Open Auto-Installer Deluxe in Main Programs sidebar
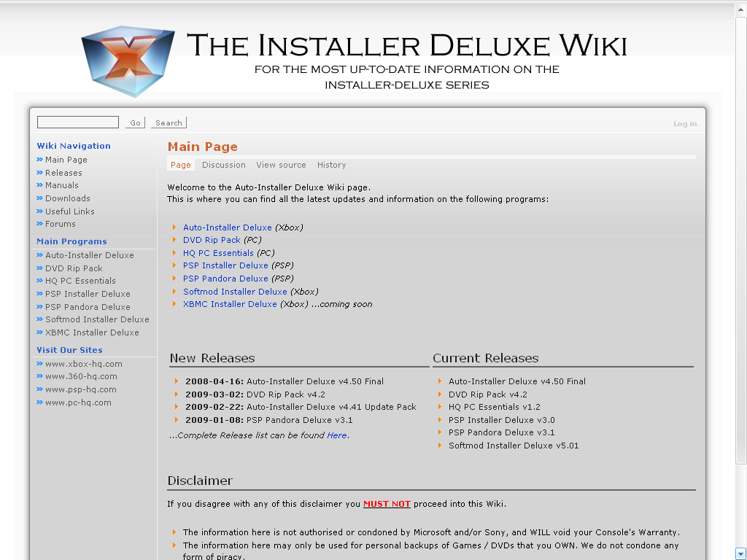 click(90, 255)
